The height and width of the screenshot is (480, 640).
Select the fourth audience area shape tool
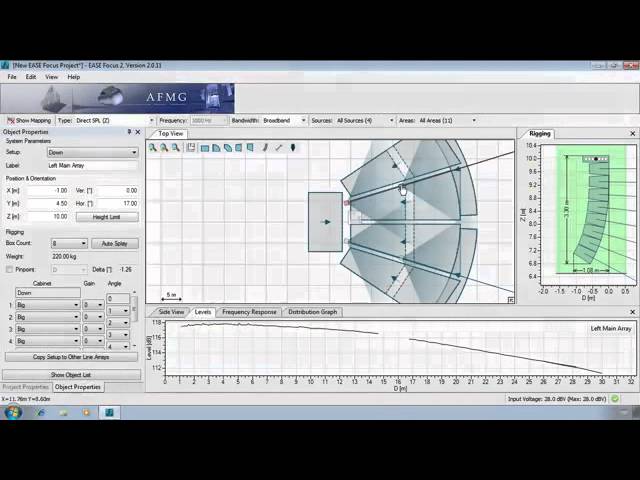pyautogui.click(x=239, y=148)
